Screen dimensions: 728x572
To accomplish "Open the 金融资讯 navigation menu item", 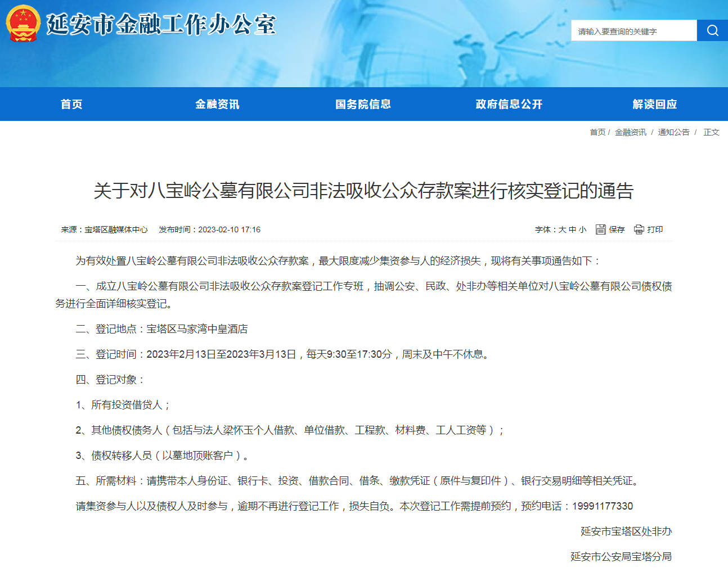I will coord(217,104).
